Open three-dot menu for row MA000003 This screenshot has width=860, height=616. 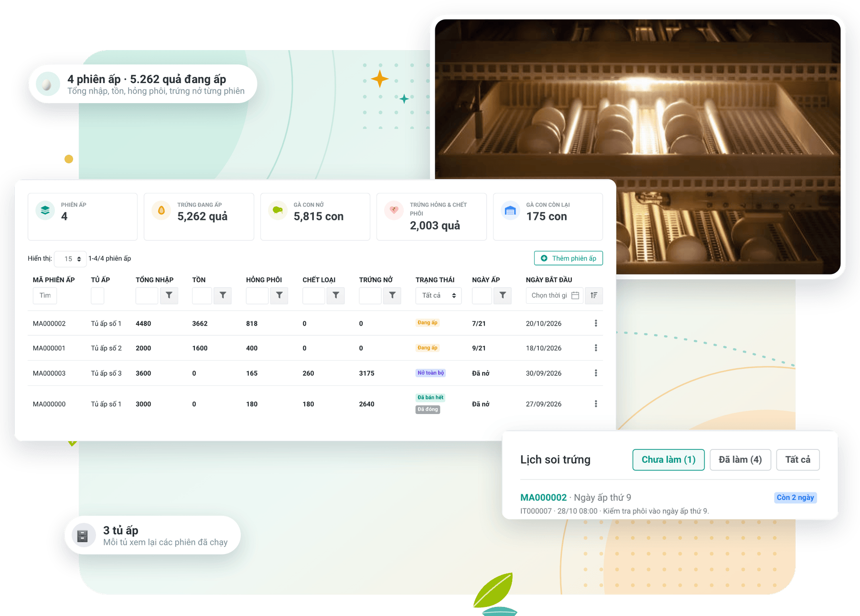coord(596,373)
